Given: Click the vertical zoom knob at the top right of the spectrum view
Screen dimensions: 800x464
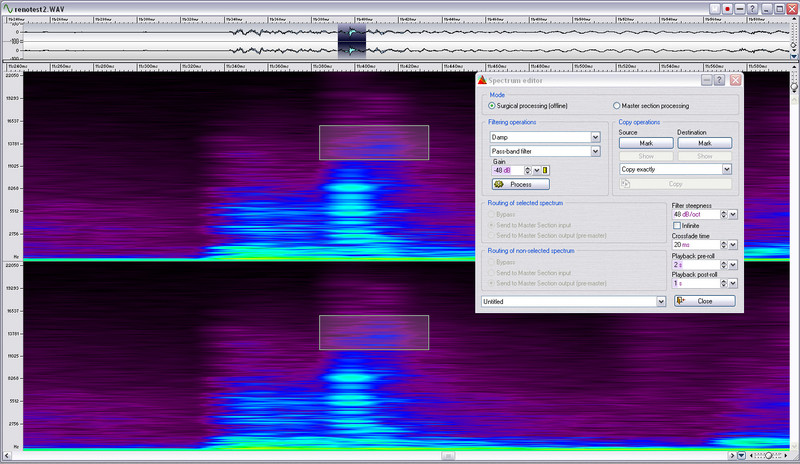Looking at the screenshot, I should (x=794, y=87).
